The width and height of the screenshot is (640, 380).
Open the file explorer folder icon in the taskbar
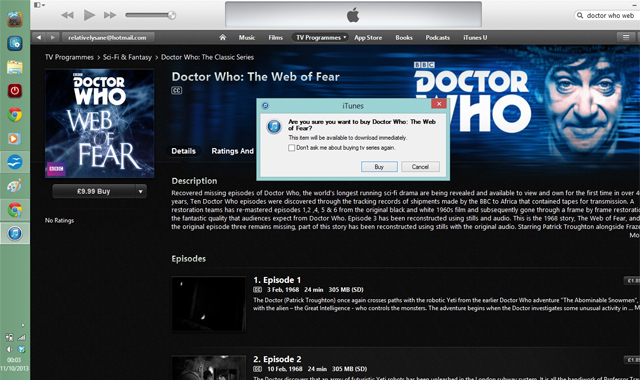pos(15,67)
